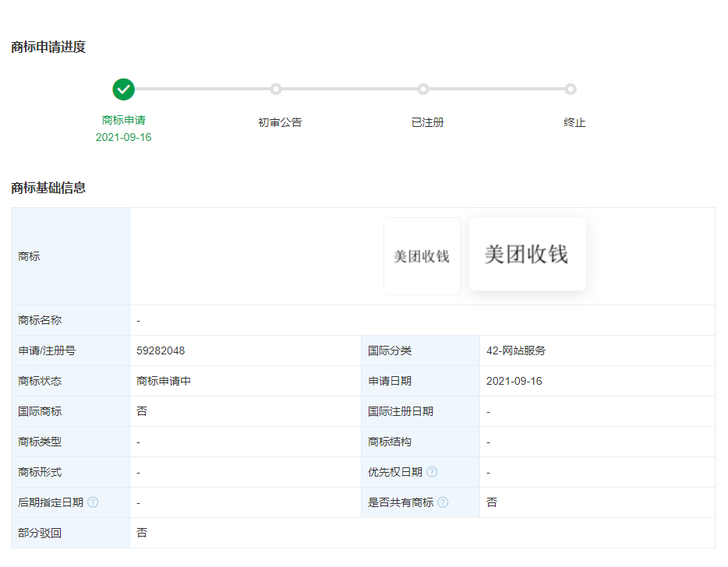Viewport: 728px width, 567px height.
Task: Open the small 美团收钱 trademark thumbnail
Action: (x=422, y=256)
